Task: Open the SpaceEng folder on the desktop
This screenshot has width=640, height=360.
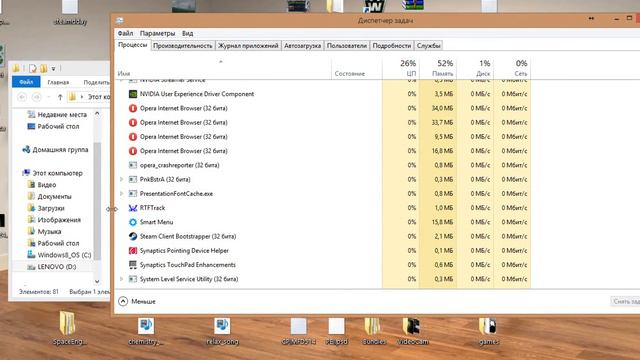Action: pyautogui.click(x=69, y=329)
